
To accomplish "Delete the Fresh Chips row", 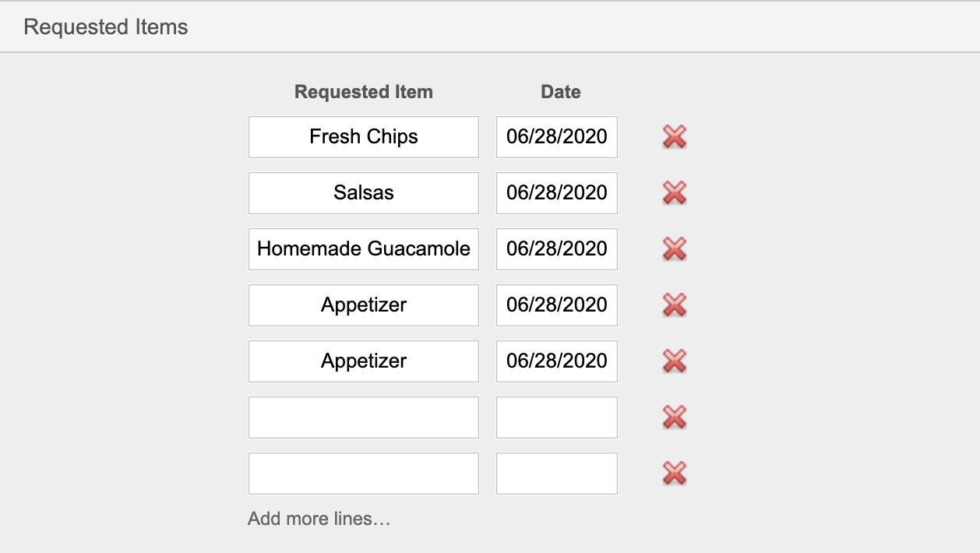I will point(674,137).
